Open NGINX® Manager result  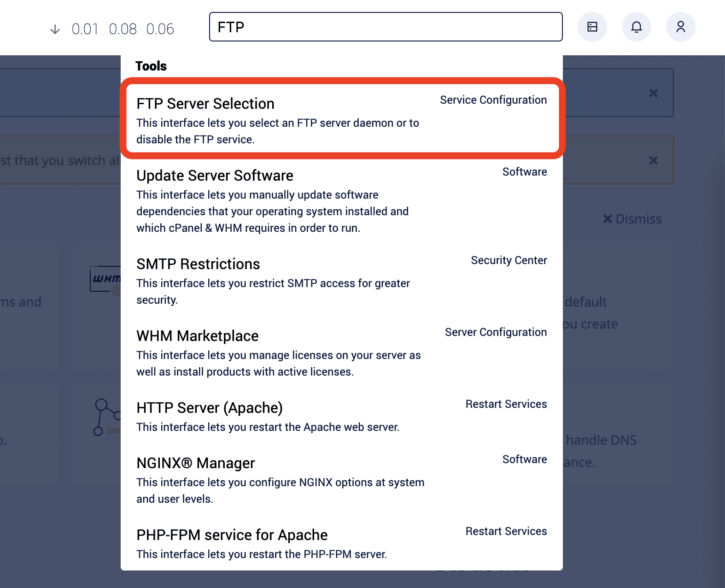342,480
